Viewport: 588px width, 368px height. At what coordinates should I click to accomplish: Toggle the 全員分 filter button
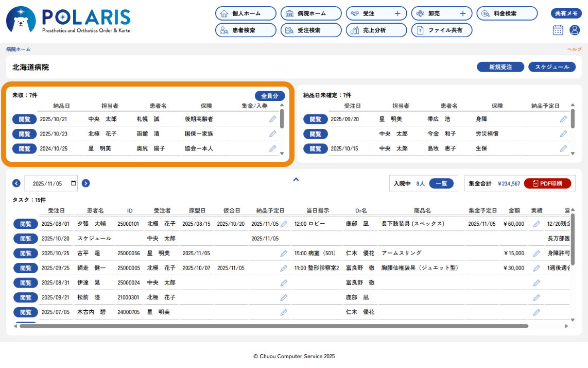(269, 96)
